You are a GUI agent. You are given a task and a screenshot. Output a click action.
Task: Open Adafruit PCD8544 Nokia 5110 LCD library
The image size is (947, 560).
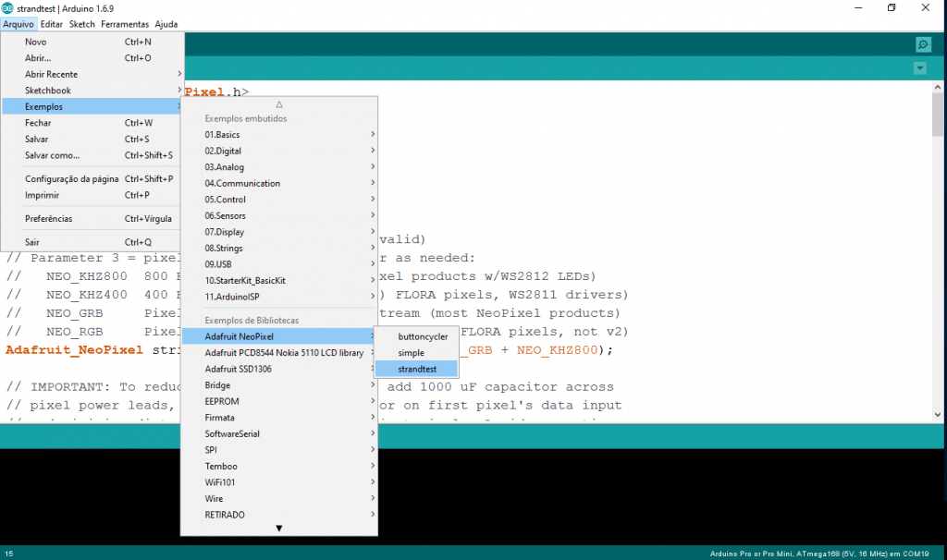(x=279, y=353)
